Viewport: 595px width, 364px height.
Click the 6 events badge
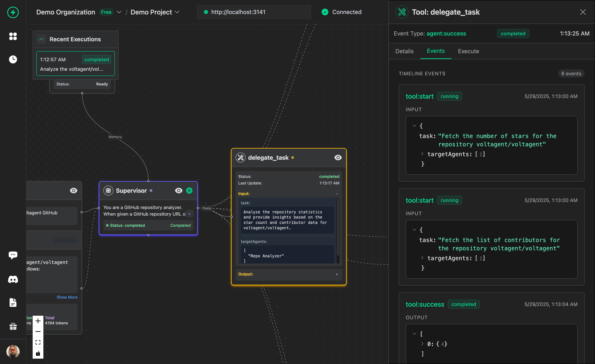(x=571, y=74)
